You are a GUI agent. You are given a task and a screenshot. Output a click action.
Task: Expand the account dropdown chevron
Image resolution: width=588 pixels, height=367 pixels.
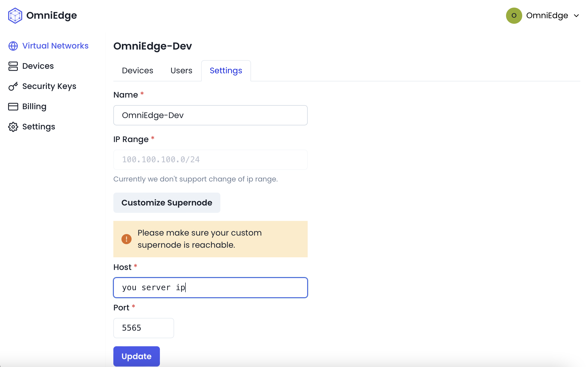coord(576,16)
